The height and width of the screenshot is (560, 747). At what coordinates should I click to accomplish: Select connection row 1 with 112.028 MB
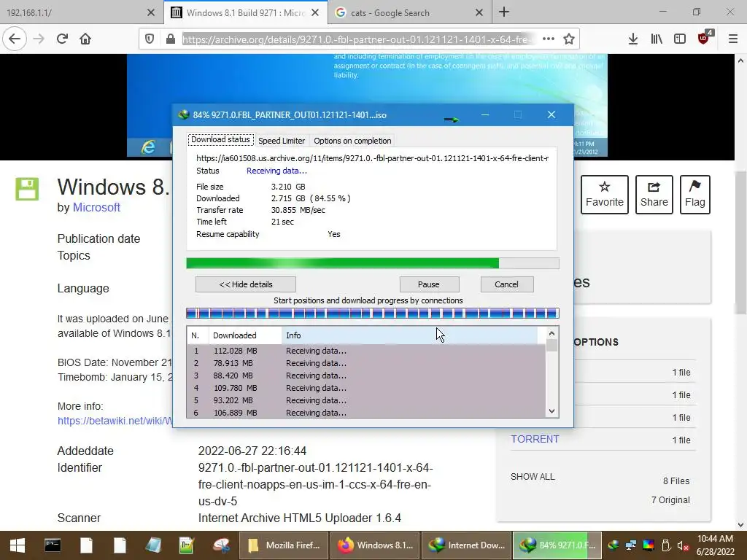pos(366,351)
